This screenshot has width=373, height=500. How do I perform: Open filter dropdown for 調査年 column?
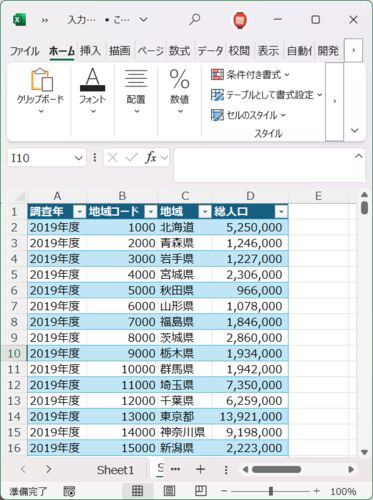[x=80, y=212]
